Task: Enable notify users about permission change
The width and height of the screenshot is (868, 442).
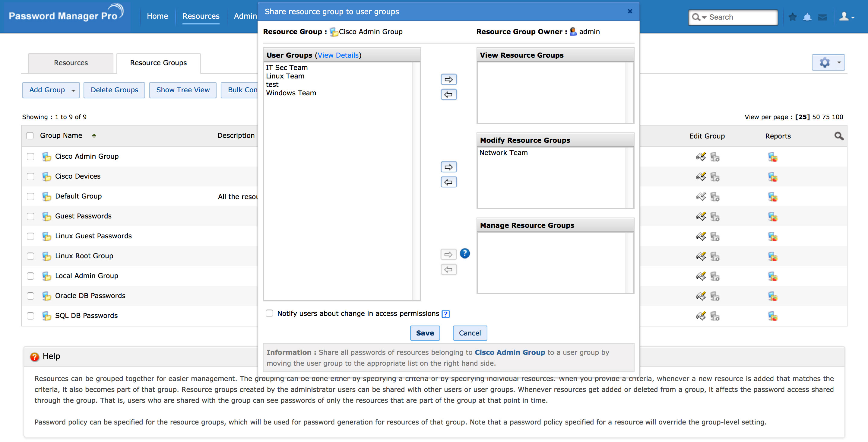Action: pos(269,313)
